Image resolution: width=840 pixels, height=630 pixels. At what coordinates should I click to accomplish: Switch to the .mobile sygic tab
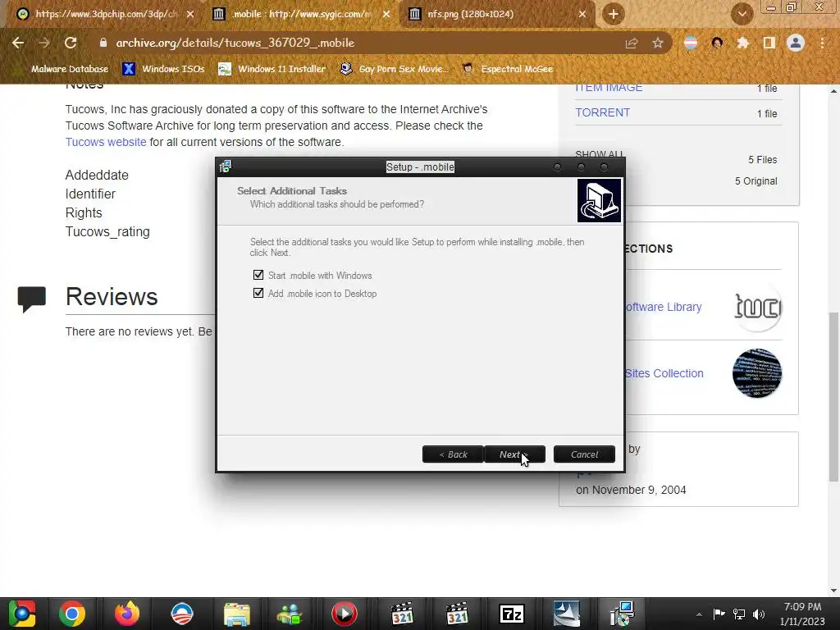[x=300, y=14]
